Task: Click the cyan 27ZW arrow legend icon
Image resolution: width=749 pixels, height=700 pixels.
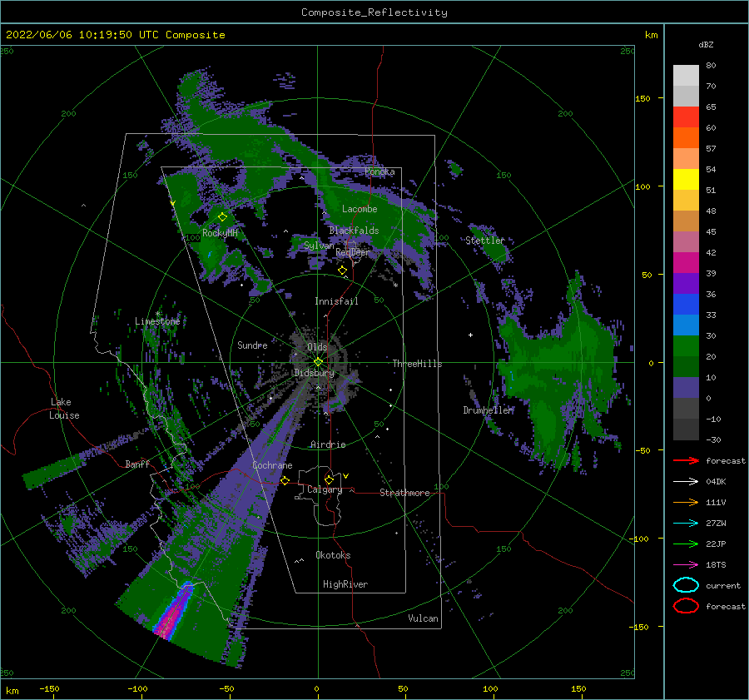Action: [x=686, y=524]
